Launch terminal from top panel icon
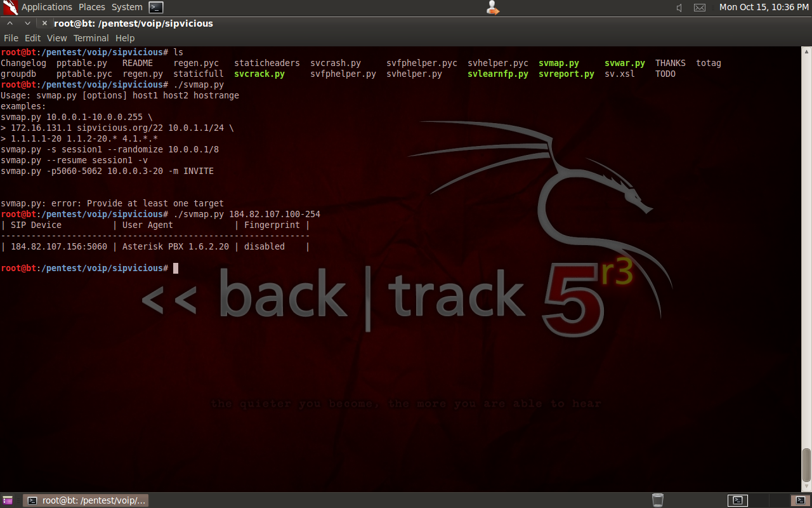 [x=156, y=8]
